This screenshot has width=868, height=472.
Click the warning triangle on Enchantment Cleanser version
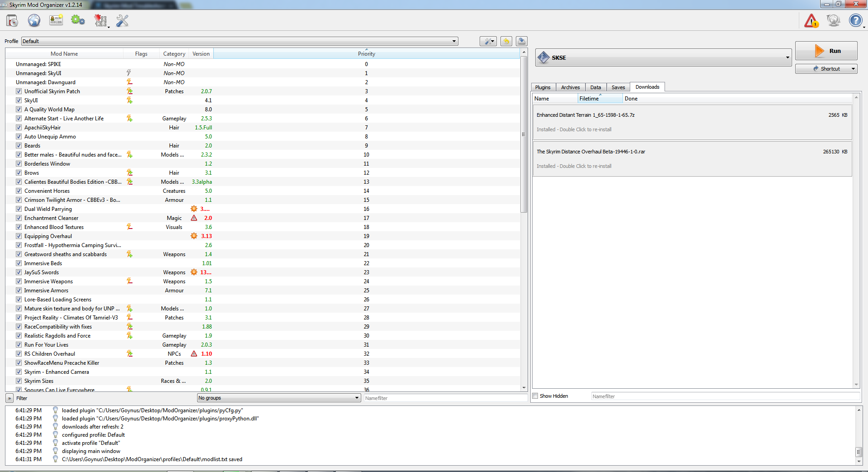pyautogui.click(x=194, y=218)
